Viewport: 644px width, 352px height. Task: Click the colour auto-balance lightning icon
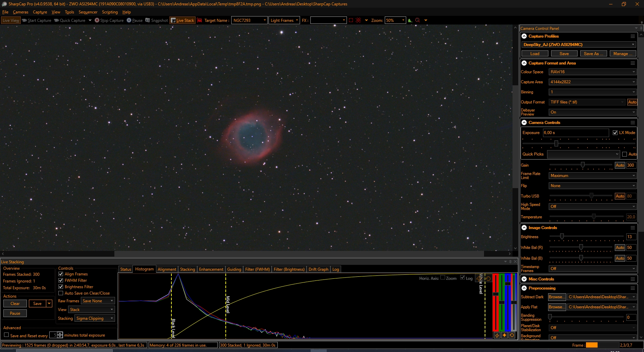(x=497, y=335)
